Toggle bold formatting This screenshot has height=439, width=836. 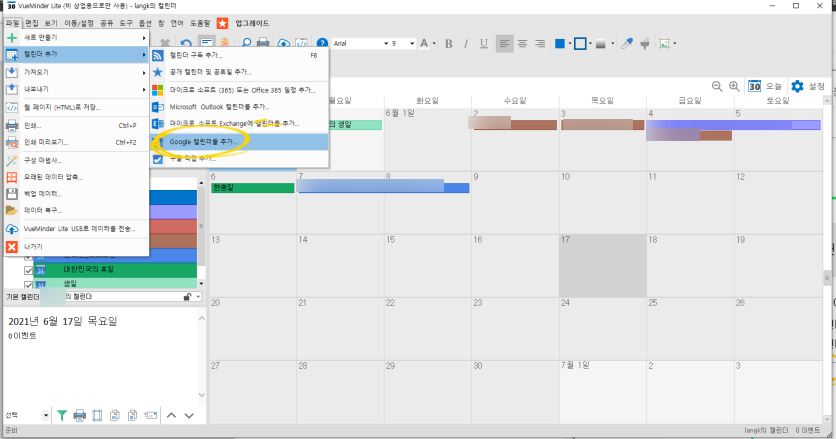(448, 44)
